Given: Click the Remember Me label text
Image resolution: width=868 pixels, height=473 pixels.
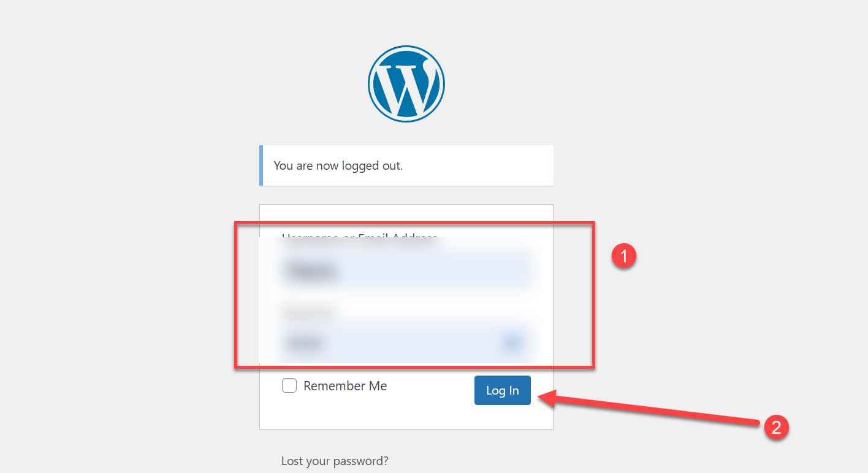Looking at the screenshot, I should pyautogui.click(x=345, y=386).
